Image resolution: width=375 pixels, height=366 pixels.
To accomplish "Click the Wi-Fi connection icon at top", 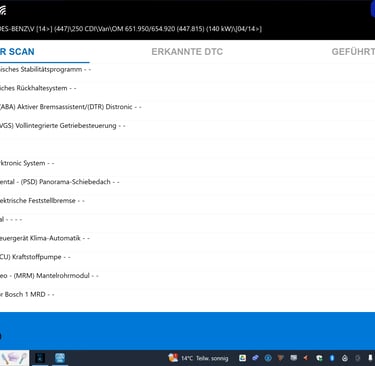I will point(3,10).
